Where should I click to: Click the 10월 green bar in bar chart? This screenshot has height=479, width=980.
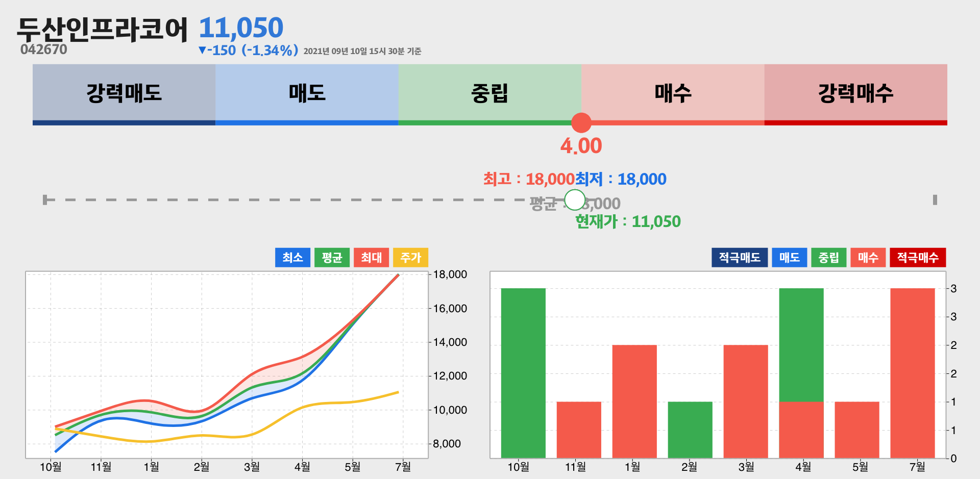click(x=523, y=373)
